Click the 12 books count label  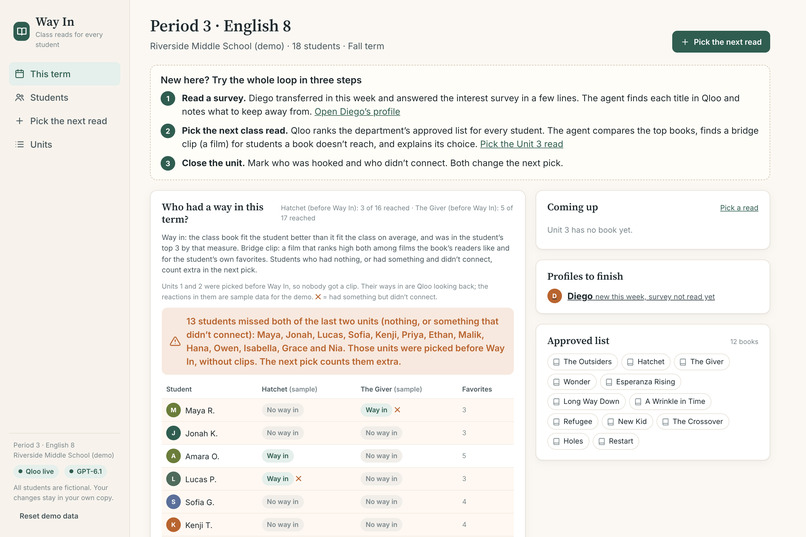[744, 342]
